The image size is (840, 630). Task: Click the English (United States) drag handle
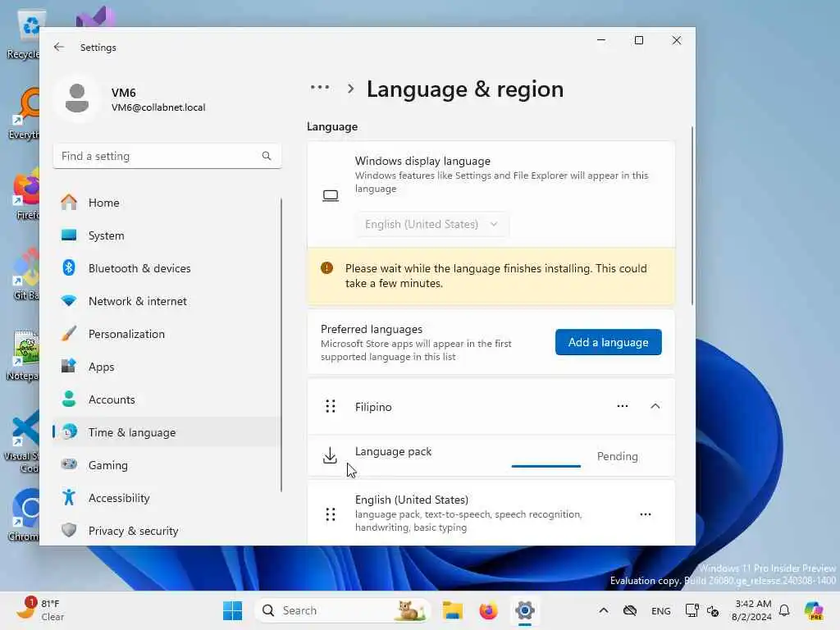[x=331, y=514]
